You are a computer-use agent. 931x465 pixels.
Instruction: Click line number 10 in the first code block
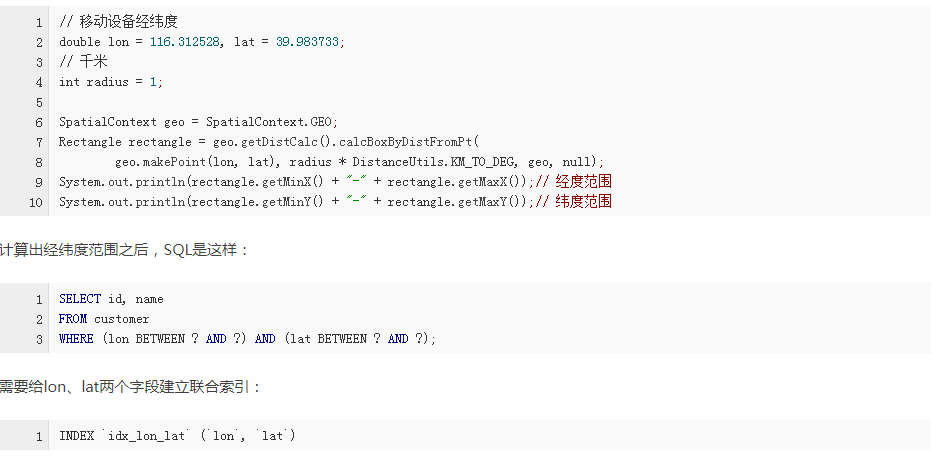[x=36, y=203]
